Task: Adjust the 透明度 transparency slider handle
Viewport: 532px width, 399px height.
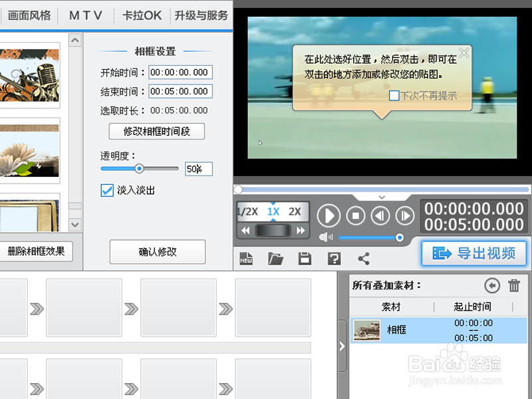Action: coord(139,169)
